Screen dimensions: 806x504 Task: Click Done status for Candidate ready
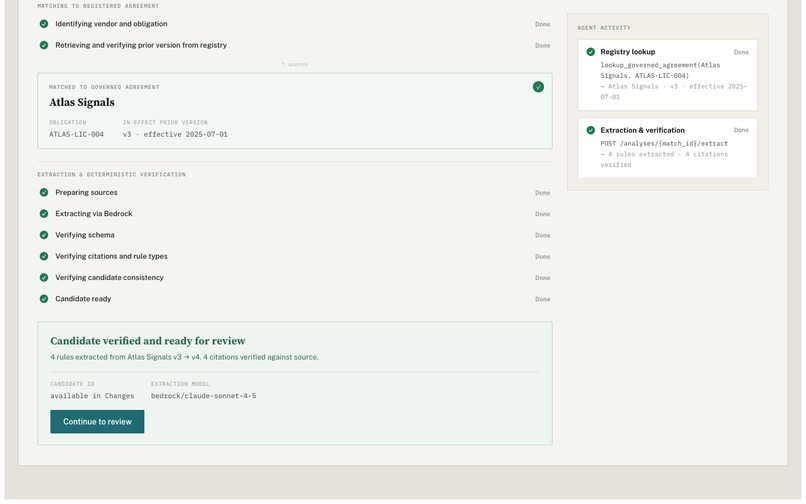(542, 299)
